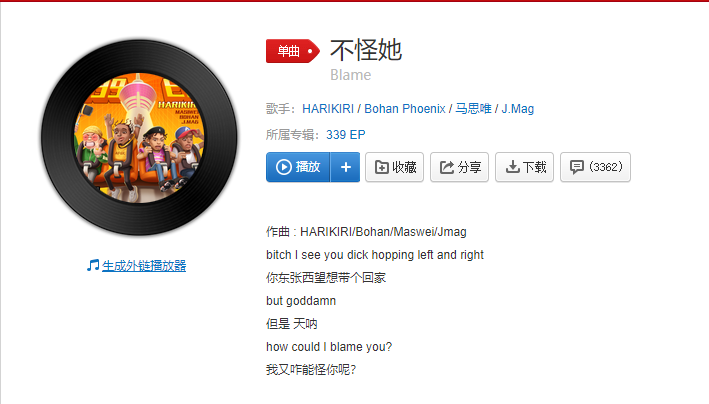709x404 pixels.
Task: Click the song title 不怪她
Action: point(366,50)
